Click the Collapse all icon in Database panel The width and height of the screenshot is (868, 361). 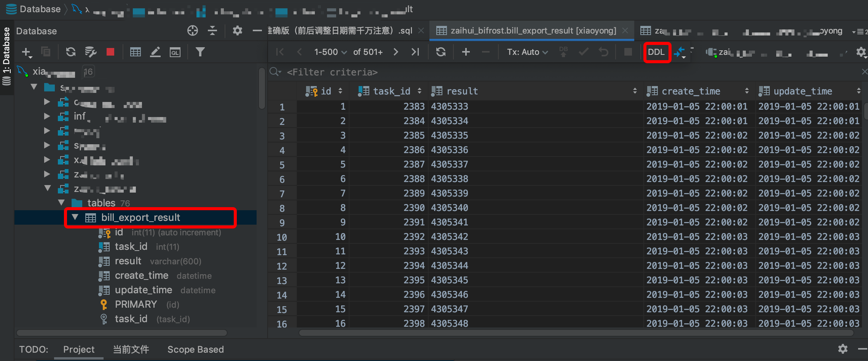pos(212,30)
